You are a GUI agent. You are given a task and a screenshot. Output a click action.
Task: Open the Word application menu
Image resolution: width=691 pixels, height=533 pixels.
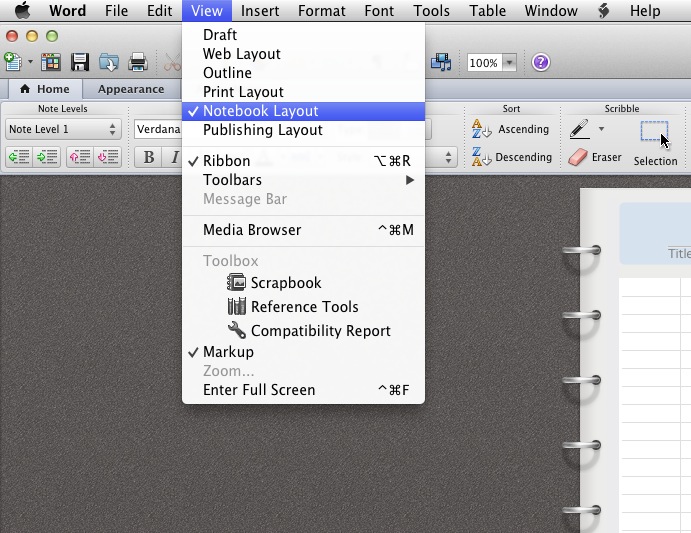67,11
